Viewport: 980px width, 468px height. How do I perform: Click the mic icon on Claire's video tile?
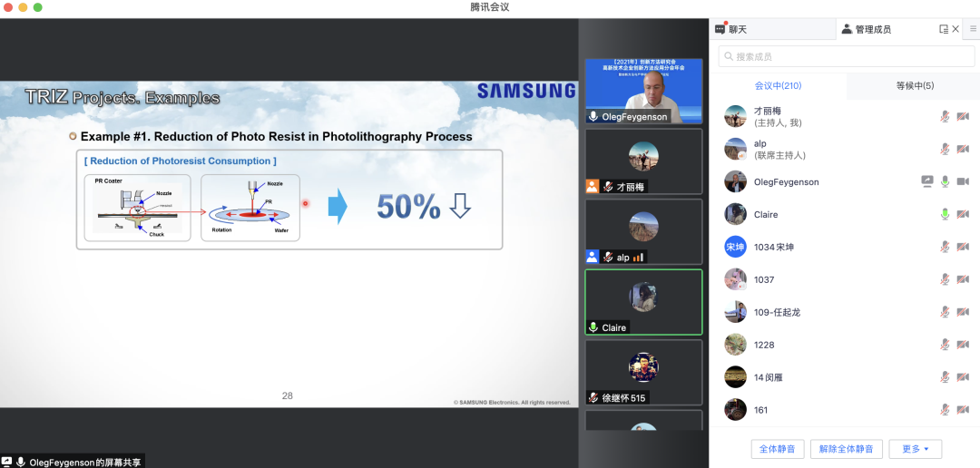tap(593, 327)
